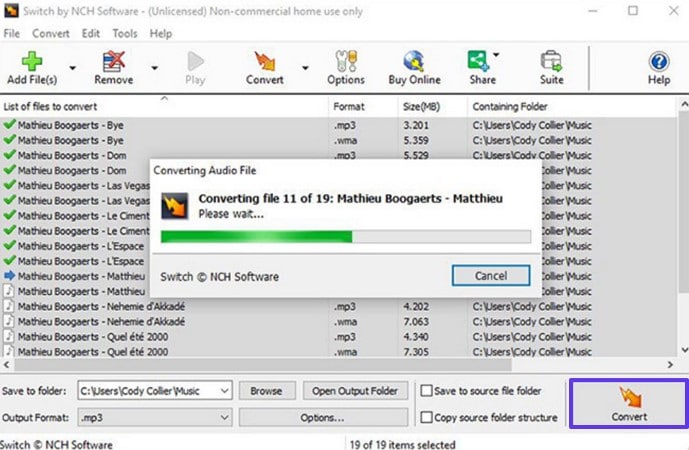
Task: Open the Suite toolbox icon
Action: [x=551, y=62]
